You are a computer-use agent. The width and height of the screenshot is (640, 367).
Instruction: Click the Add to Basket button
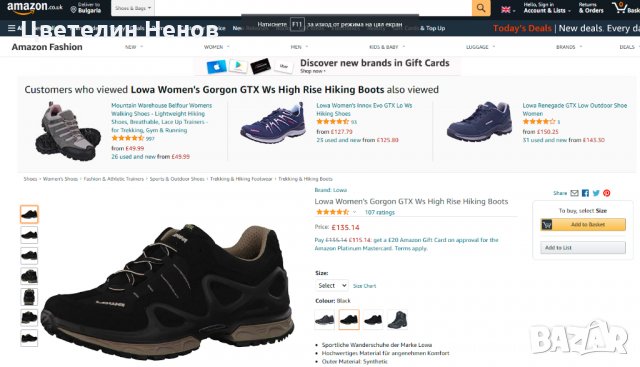(583, 225)
